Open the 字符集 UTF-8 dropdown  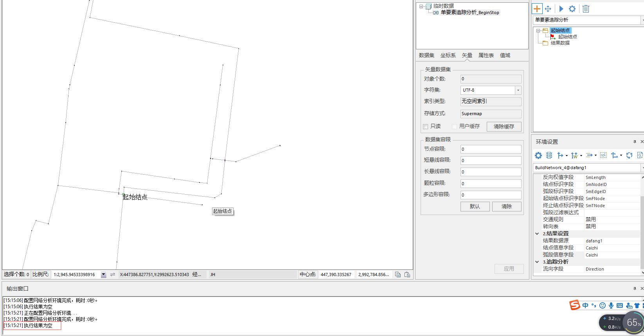pyautogui.click(x=518, y=90)
